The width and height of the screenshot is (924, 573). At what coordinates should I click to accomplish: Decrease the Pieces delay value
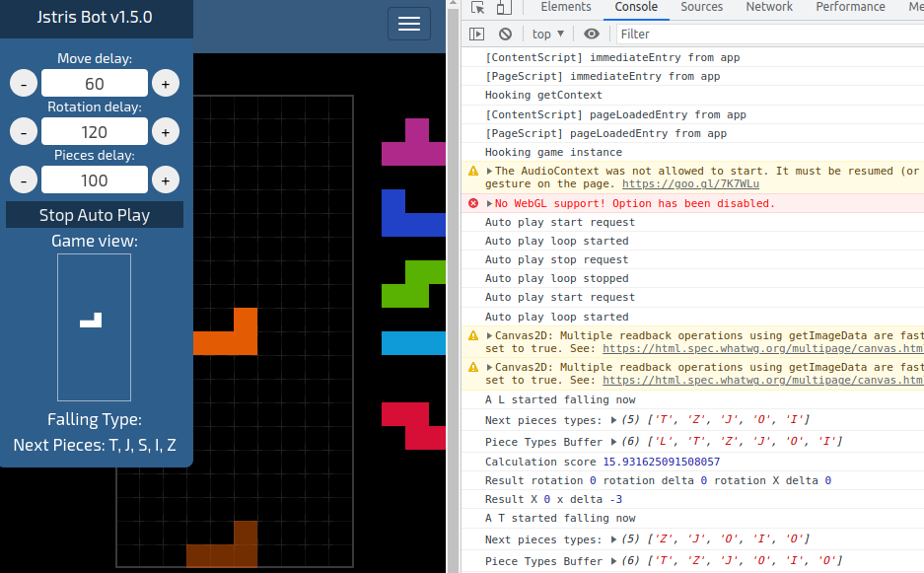pos(24,180)
